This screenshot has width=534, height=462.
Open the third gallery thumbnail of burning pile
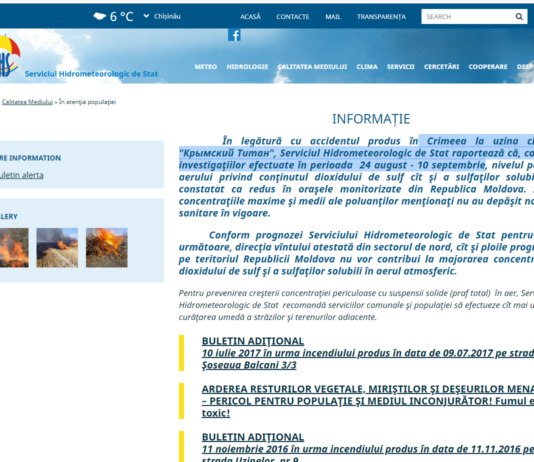pyautogui.click(x=107, y=248)
